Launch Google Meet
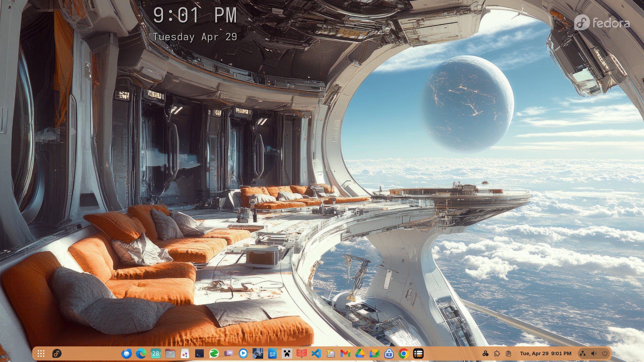The width and height of the screenshot is (644, 362). pyautogui.click(x=374, y=354)
